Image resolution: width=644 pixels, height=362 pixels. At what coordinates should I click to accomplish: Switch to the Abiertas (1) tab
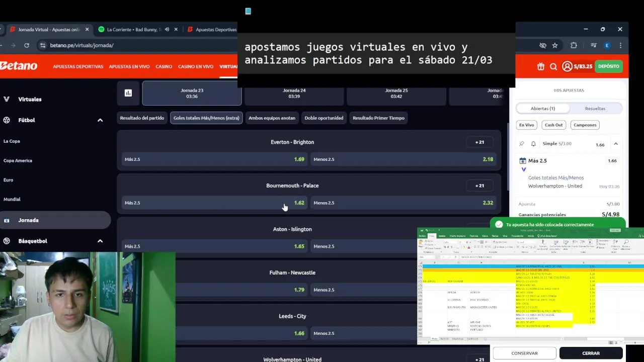(543, 109)
